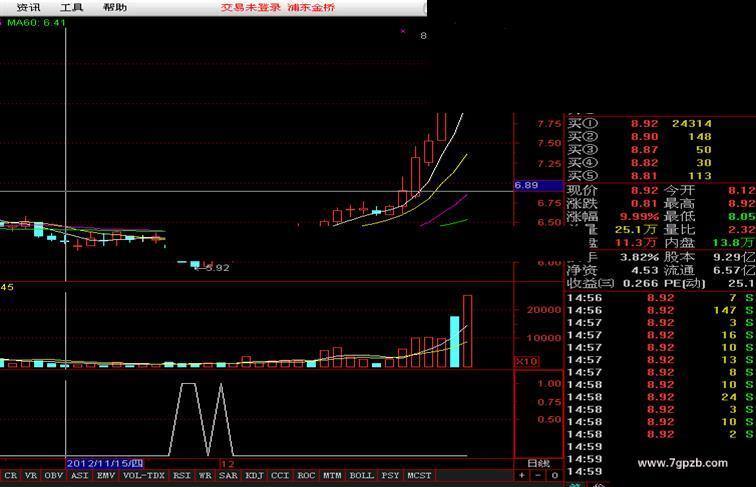The height and width of the screenshot is (487, 756).
Task: Click the X10 volume scale label
Action: coord(526,361)
